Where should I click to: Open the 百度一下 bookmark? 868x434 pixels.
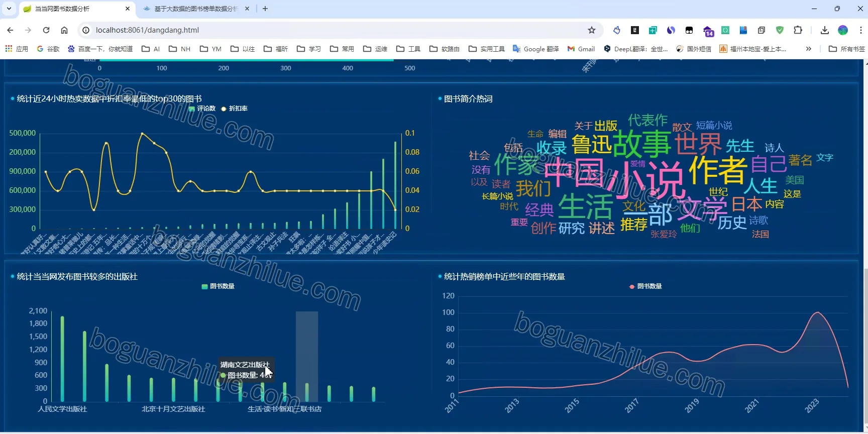pos(100,49)
